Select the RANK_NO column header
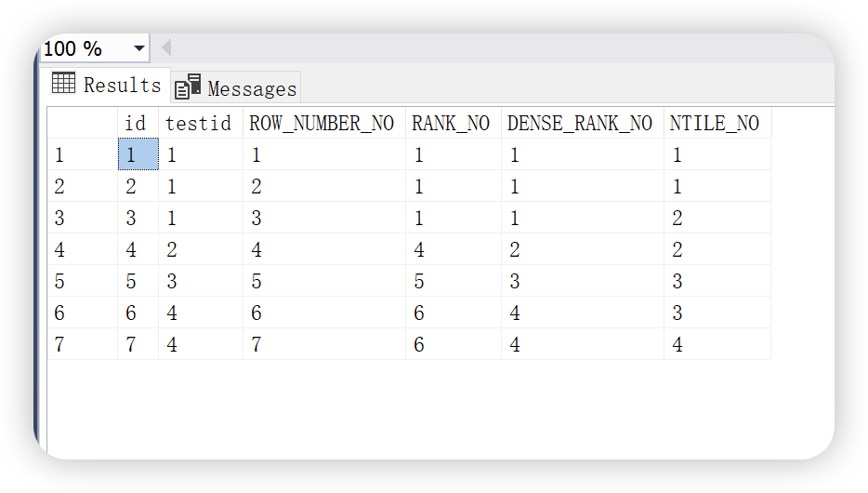Image resolution: width=868 pixels, height=493 pixels. click(454, 123)
